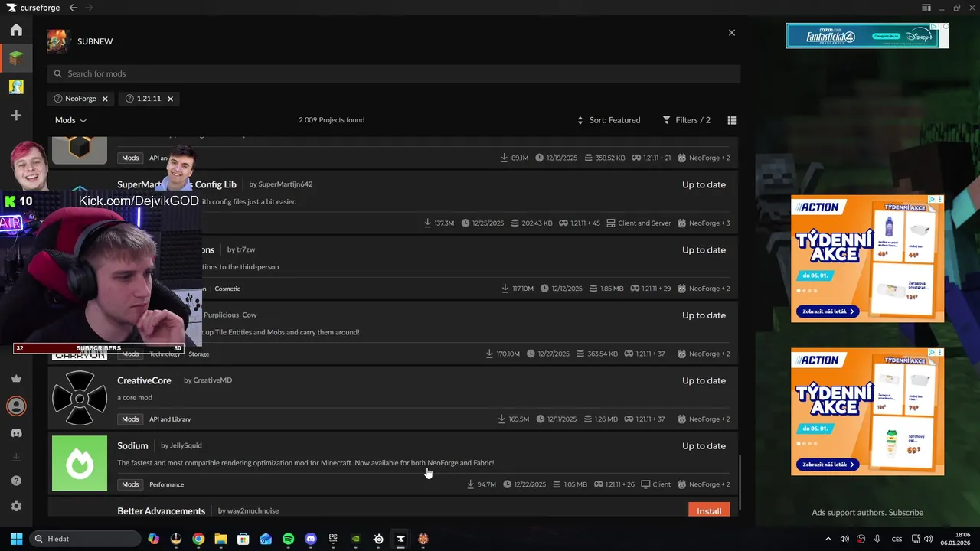Click the Mods tag on Sodium row
The width and height of the screenshot is (980, 551).
130,484
